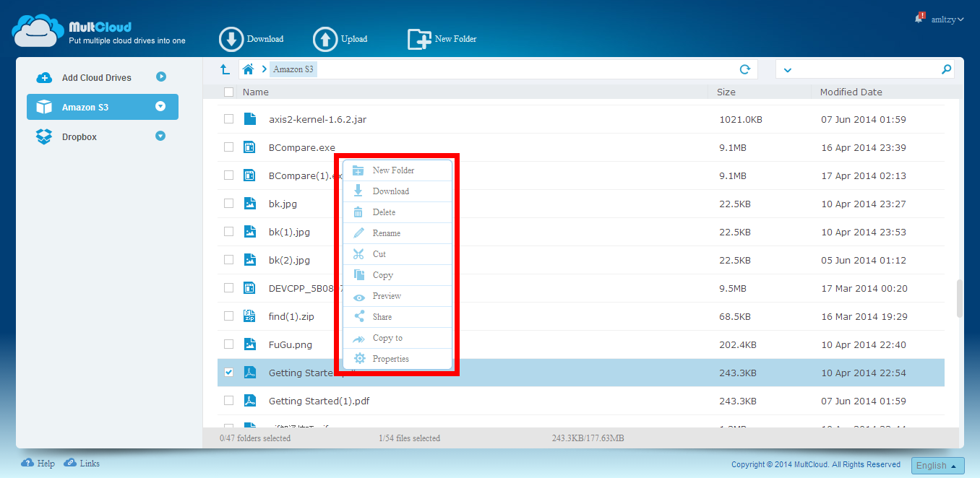Click the search magnifier icon
980x478 pixels.
946,69
